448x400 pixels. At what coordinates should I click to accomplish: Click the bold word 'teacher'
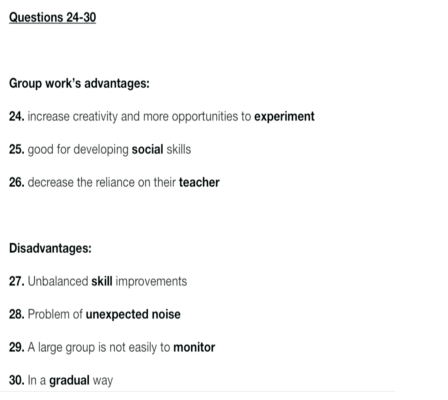(x=199, y=182)
